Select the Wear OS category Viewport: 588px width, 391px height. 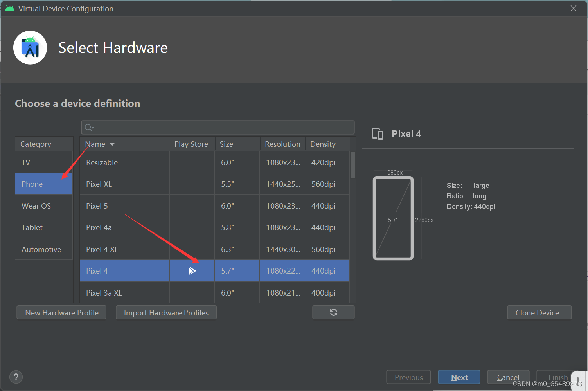[44, 206]
